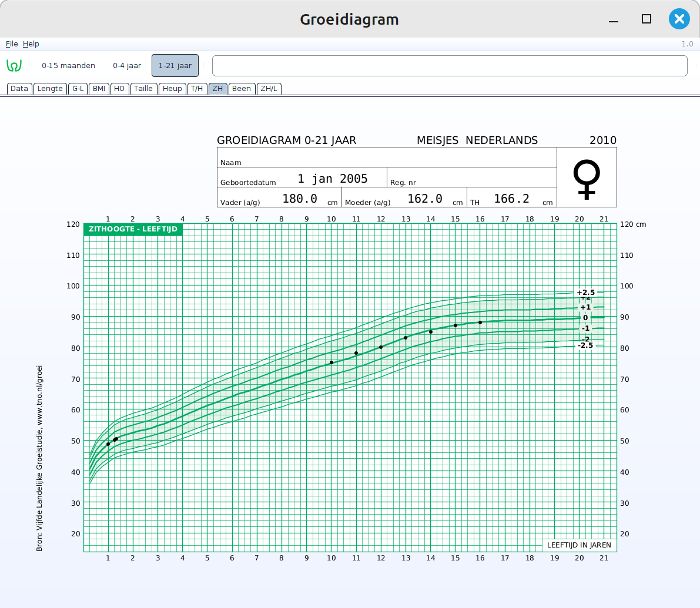Switch to the Data tab
Screen dimensions: 700x608
(19, 88)
